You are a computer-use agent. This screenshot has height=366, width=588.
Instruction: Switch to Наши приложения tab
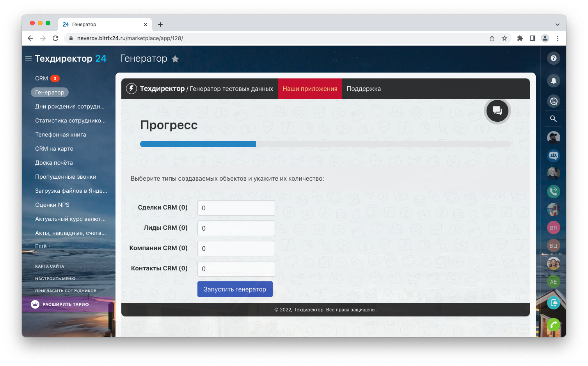click(x=310, y=89)
